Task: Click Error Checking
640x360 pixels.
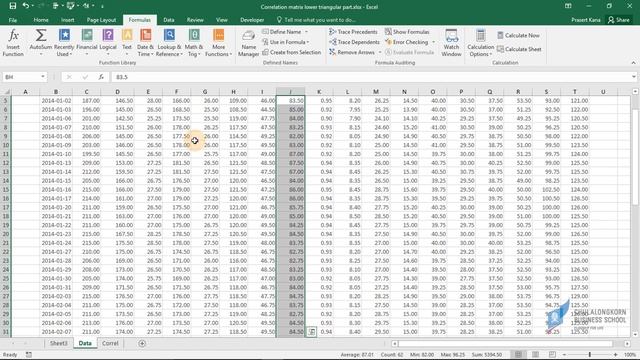Action: click(x=406, y=42)
